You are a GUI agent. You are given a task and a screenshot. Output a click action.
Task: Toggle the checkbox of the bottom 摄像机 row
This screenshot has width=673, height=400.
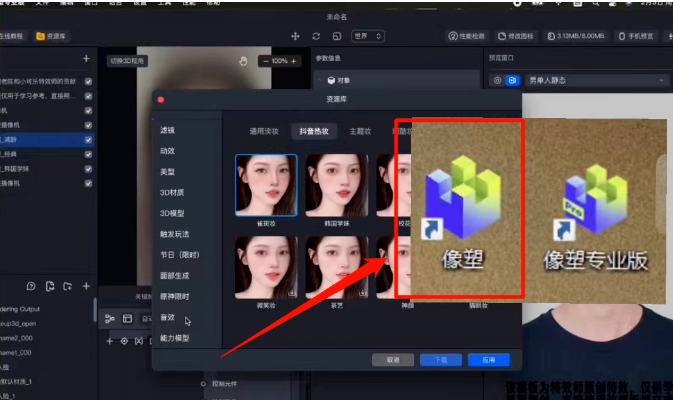88,183
